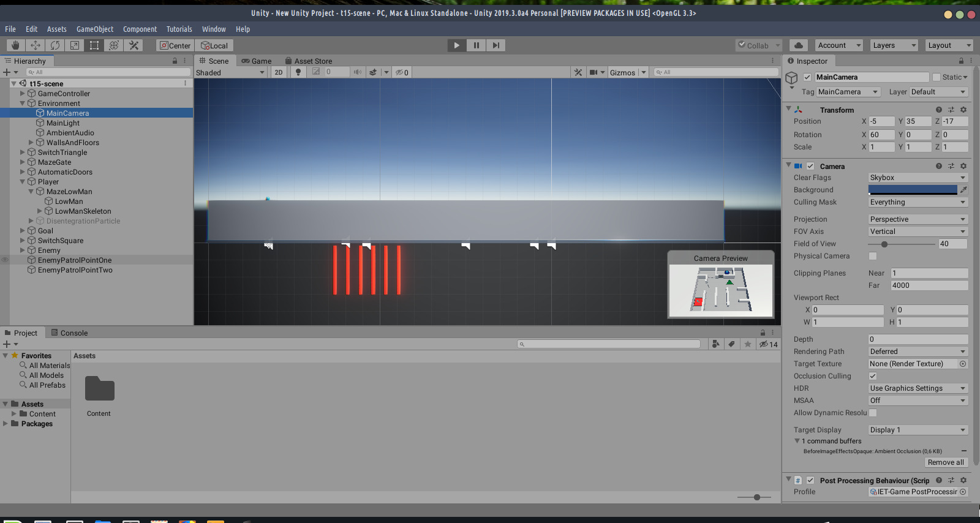Add new object in Hierarchy with plus
The height and width of the screenshot is (523, 980).
7,72
